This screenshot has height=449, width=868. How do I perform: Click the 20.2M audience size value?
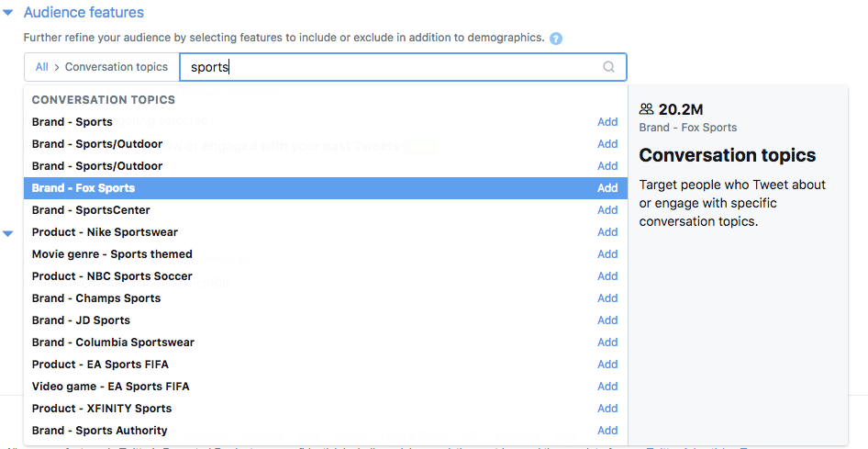pos(681,109)
